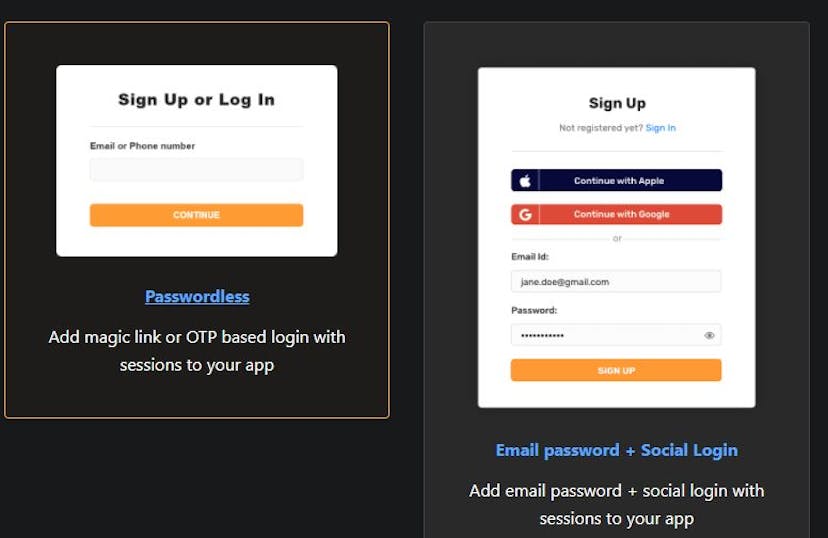Select the Sign Up form preview thumbnail
The width and height of the screenshot is (828, 538).
click(616, 237)
